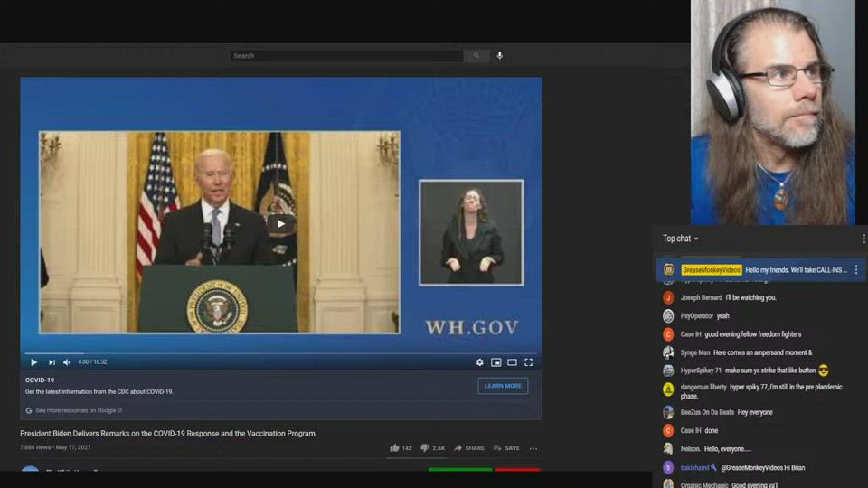Viewport: 868px width, 488px height.
Task: Enable miniplayer mode
Action: tap(496, 362)
